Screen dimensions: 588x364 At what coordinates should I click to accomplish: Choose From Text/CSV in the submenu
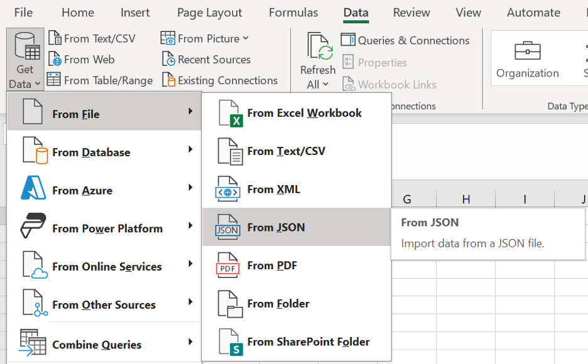point(297,151)
